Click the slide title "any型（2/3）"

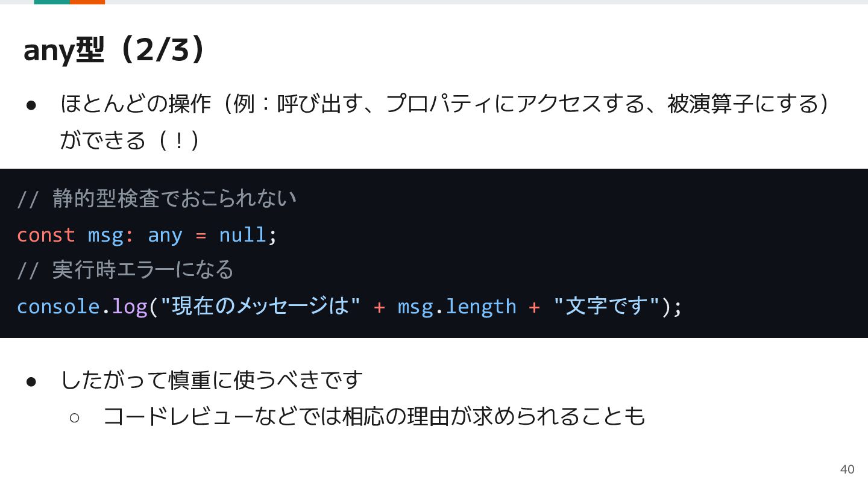(117, 51)
